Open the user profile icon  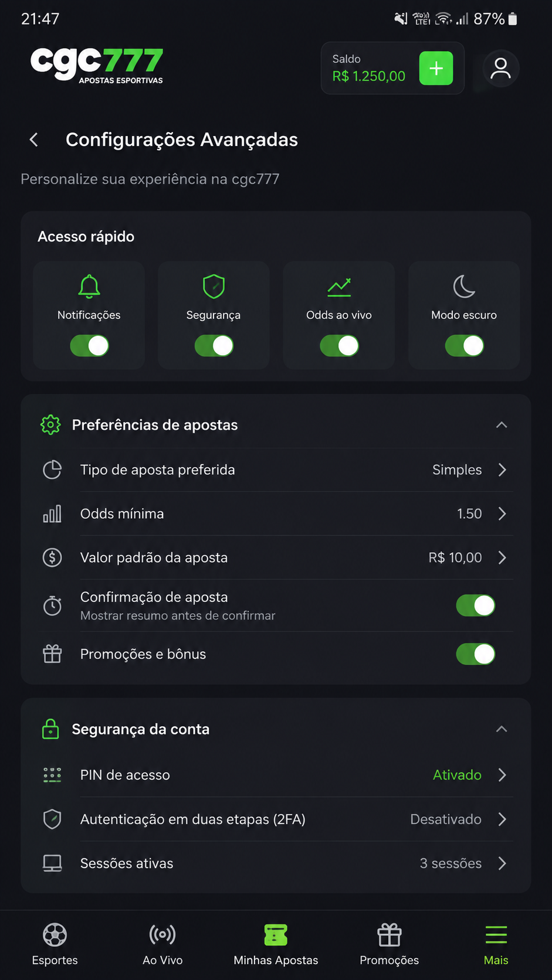pyautogui.click(x=500, y=69)
